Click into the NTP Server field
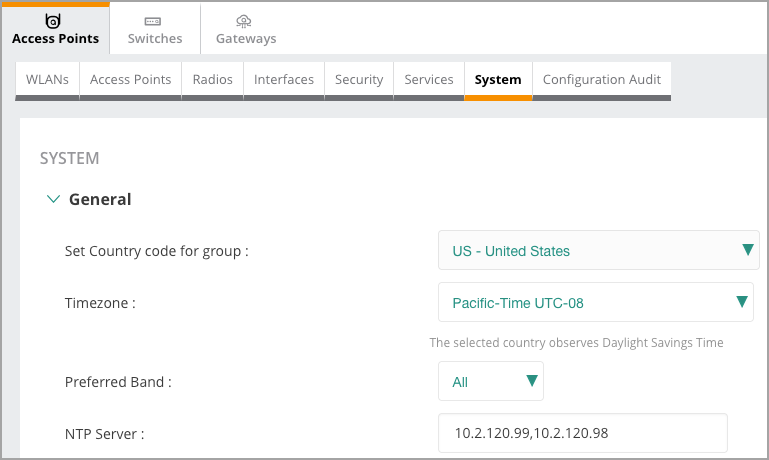Screen dimensions: 769x460 pos(582,433)
